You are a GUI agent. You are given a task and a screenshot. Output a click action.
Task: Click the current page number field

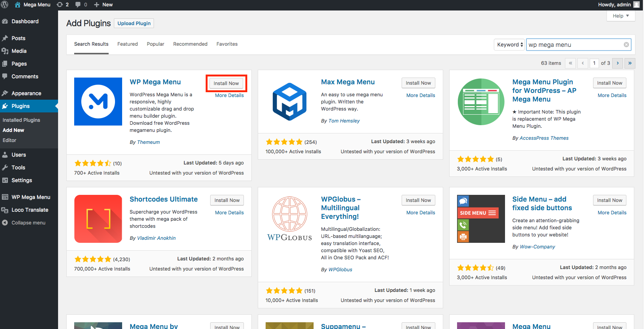pyautogui.click(x=594, y=63)
